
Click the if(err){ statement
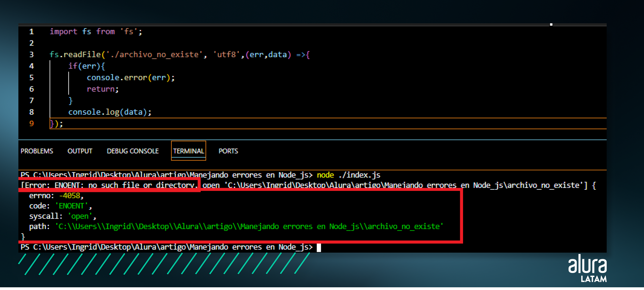coord(87,66)
